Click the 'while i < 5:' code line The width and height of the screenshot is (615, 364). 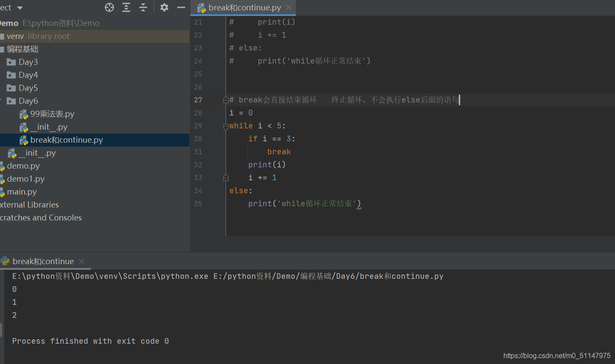(x=257, y=126)
